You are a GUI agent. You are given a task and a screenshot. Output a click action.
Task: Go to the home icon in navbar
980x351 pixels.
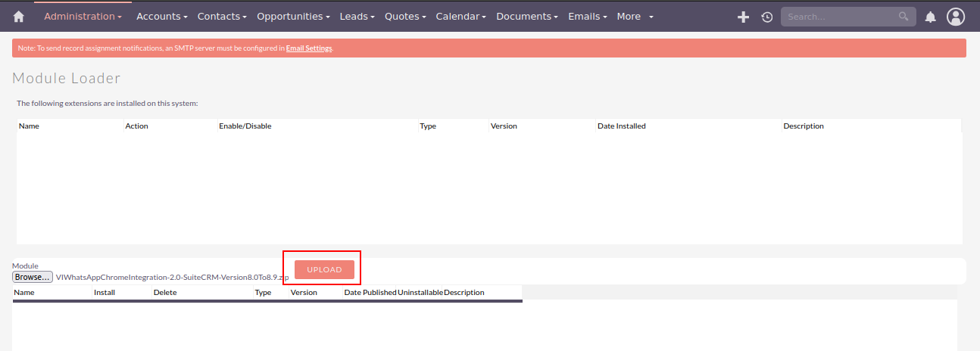click(x=19, y=17)
